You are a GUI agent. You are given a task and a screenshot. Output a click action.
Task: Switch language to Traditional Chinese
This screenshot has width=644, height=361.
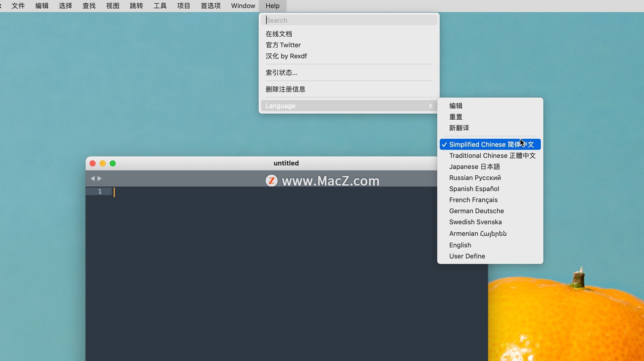coord(492,156)
